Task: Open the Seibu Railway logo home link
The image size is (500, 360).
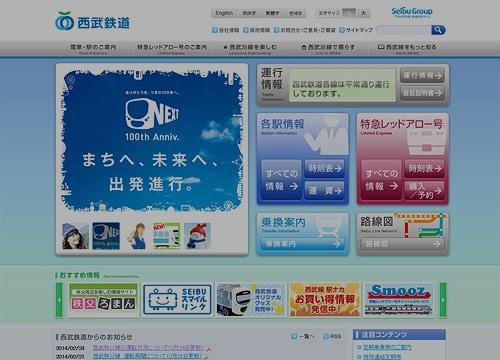Action: 92,22
